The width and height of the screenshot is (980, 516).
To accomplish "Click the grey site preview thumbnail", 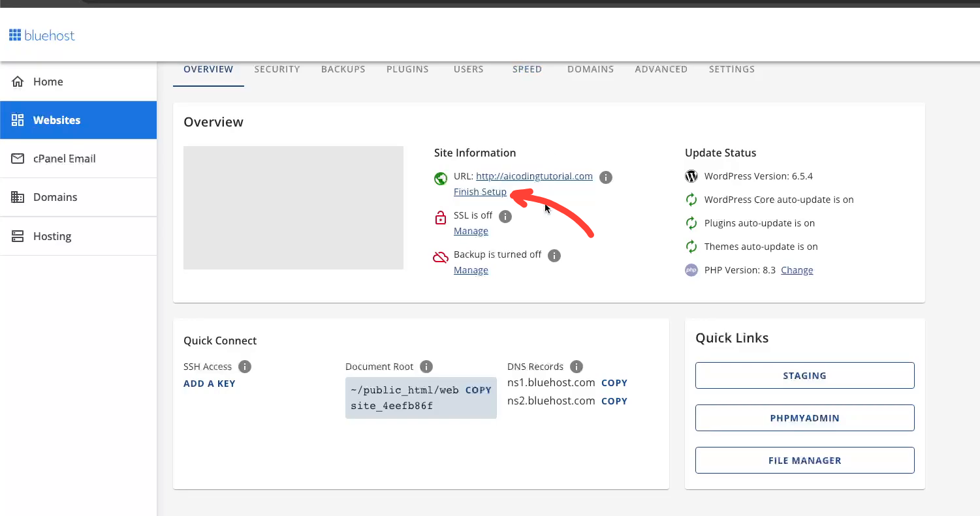I will pos(293,207).
